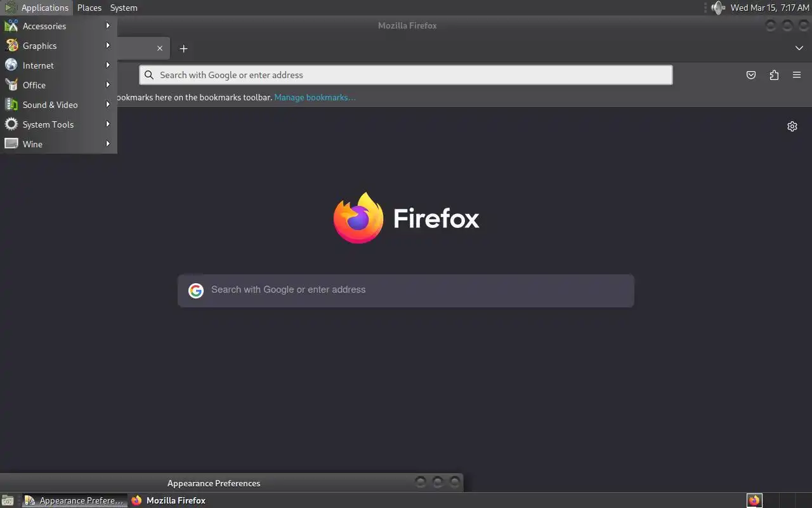Open the list all tabs chevron
Screen dimensions: 812x508
[x=799, y=48]
